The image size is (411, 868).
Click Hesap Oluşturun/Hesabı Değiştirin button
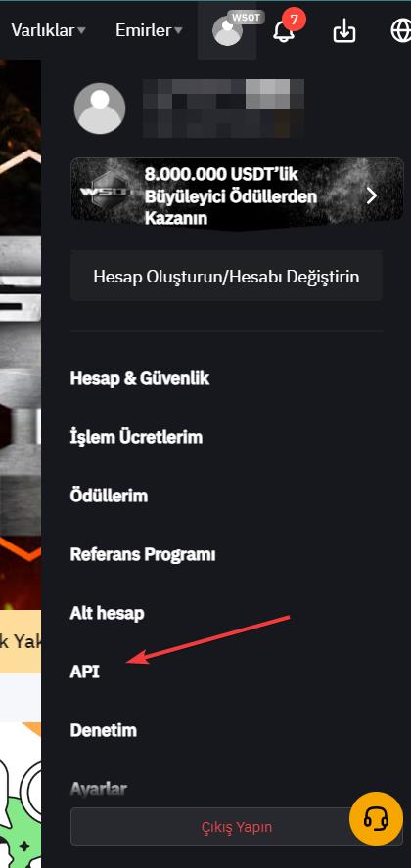(x=227, y=277)
